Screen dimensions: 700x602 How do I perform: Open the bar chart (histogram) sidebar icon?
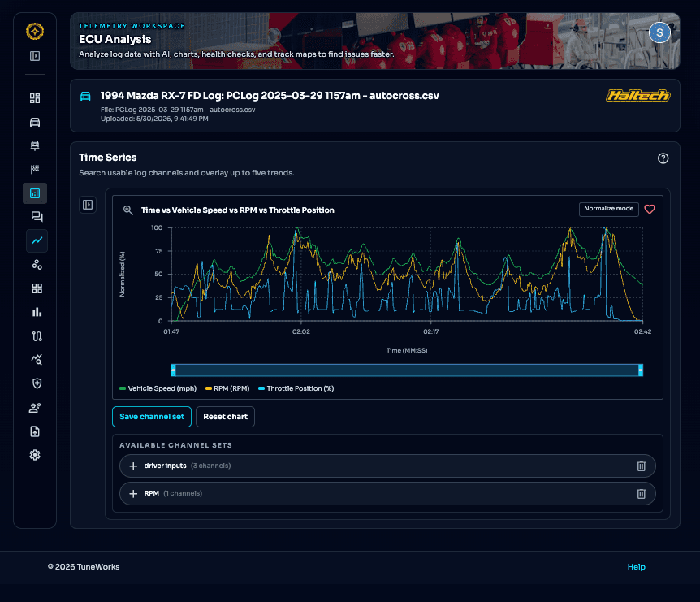(37, 312)
